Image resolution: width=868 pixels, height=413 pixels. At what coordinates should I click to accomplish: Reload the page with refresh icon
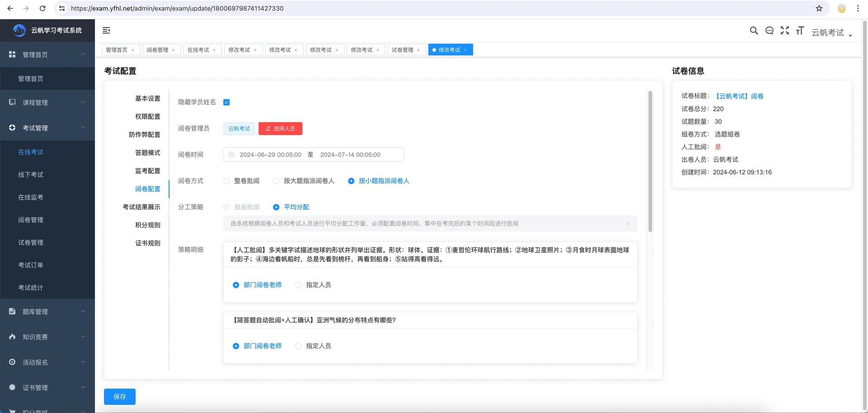coord(42,8)
